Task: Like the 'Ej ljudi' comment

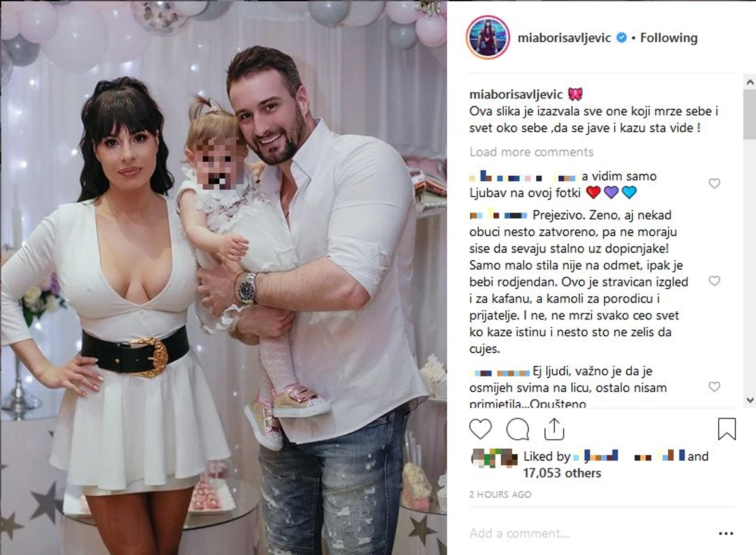Action: point(714,387)
